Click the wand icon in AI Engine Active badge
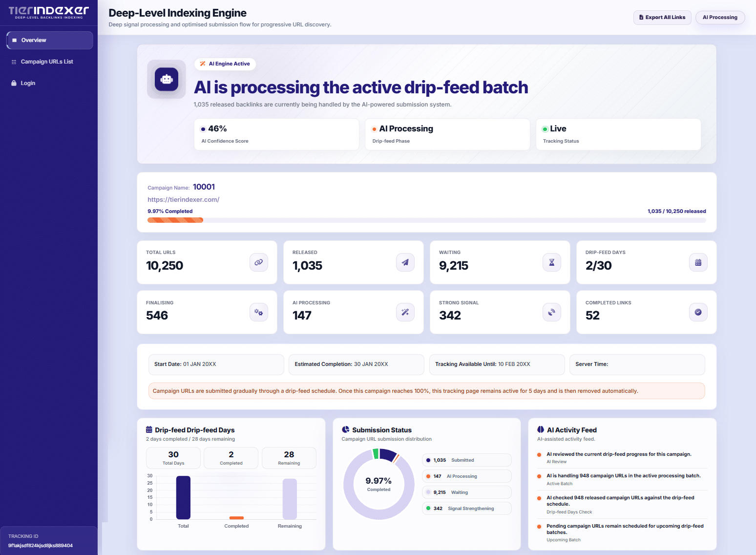The height and width of the screenshot is (555, 756). pyautogui.click(x=203, y=64)
